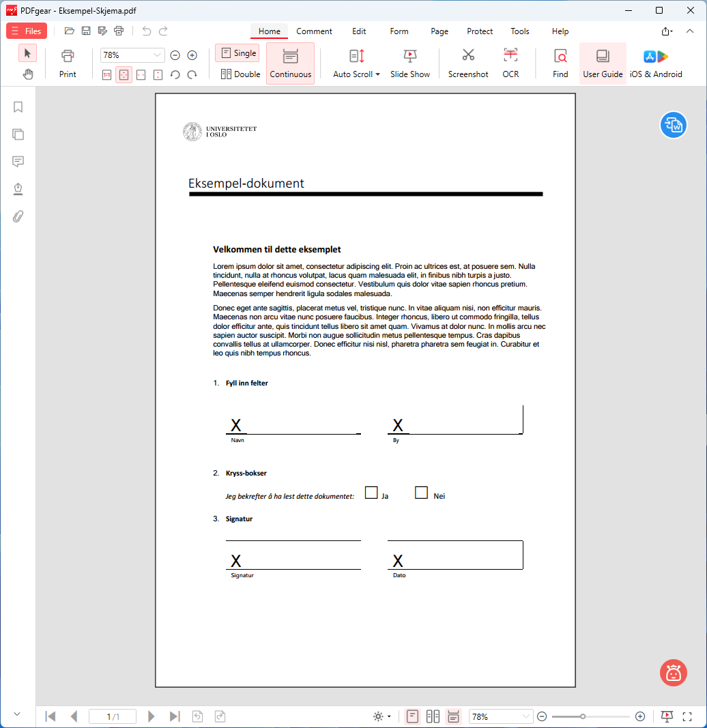Open the AI chatbot assistant button

click(x=673, y=673)
